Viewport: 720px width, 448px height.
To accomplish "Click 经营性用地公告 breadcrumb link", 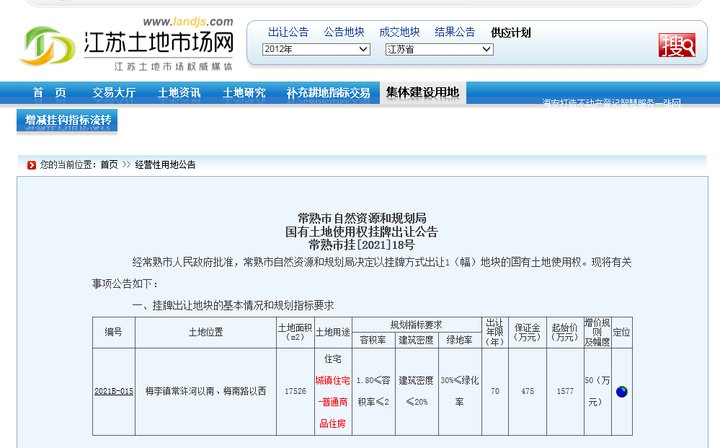I will click(165, 165).
